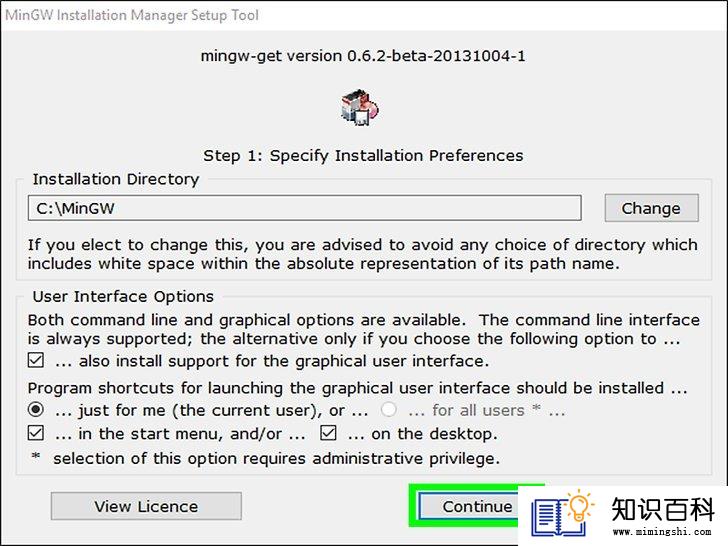Screen dimensions: 728x546
Task: Focus the C:\MinGW installation directory field
Action: tap(305, 208)
